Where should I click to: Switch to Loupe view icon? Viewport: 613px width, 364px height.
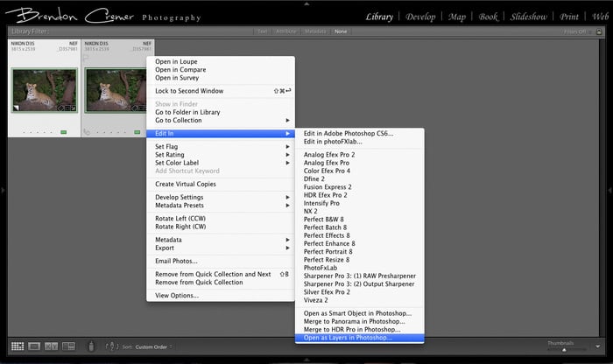pyautogui.click(x=34, y=346)
